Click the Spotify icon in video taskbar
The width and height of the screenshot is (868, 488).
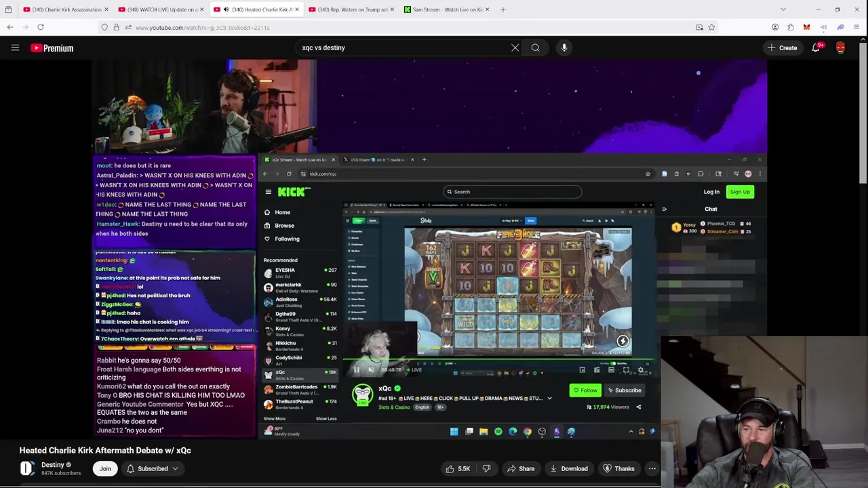(x=498, y=432)
